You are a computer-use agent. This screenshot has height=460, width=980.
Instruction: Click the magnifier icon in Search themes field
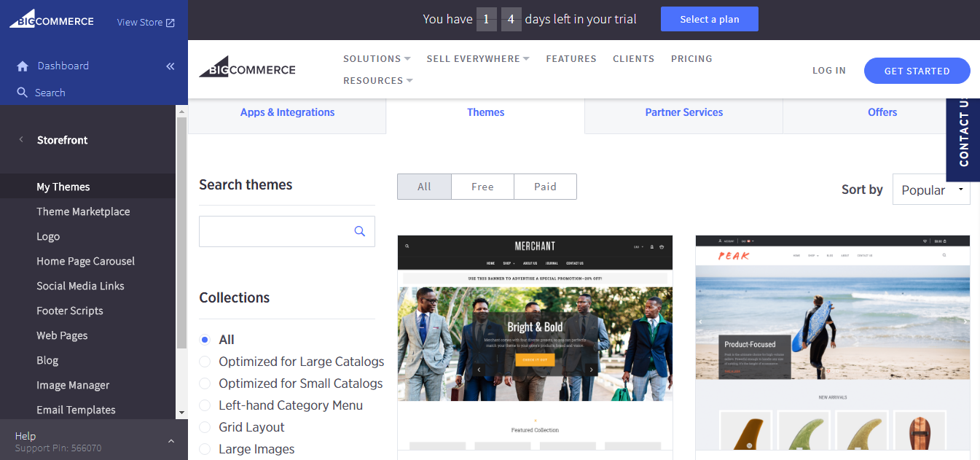359,230
